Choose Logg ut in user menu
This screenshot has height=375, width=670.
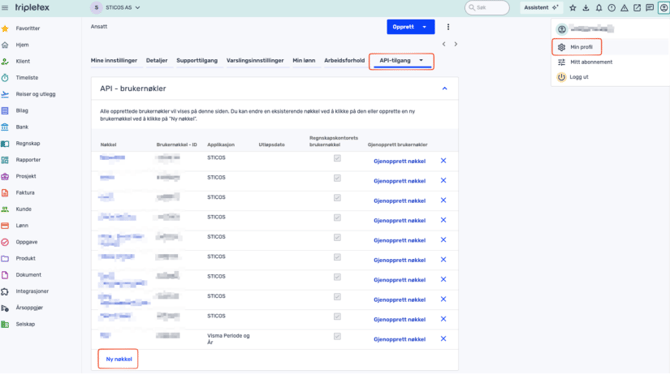tap(579, 77)
